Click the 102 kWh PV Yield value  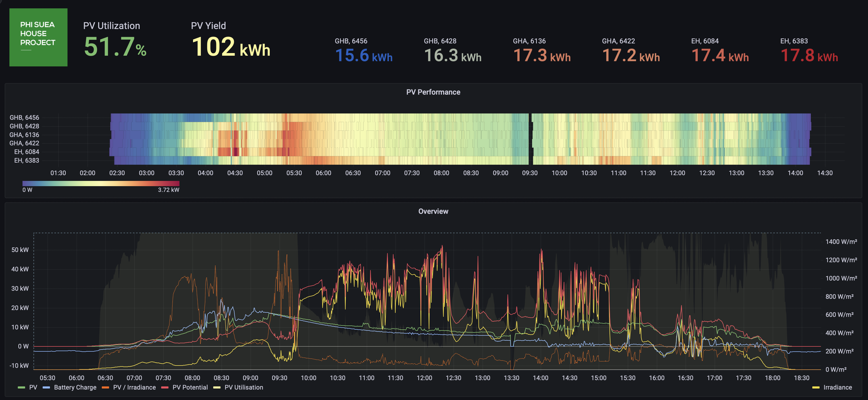(x=231, y=47)
